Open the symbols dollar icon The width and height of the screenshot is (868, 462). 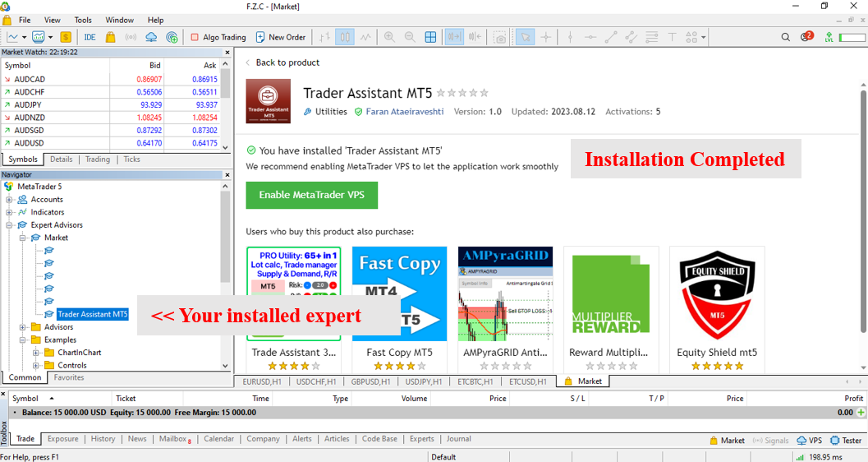tap(66, 37)
